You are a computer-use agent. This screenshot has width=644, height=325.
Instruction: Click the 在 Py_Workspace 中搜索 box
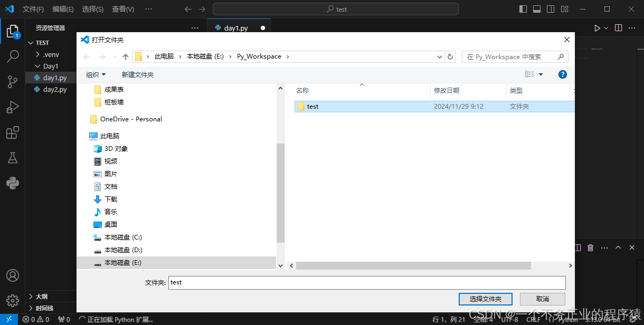(x=515, y=56)
